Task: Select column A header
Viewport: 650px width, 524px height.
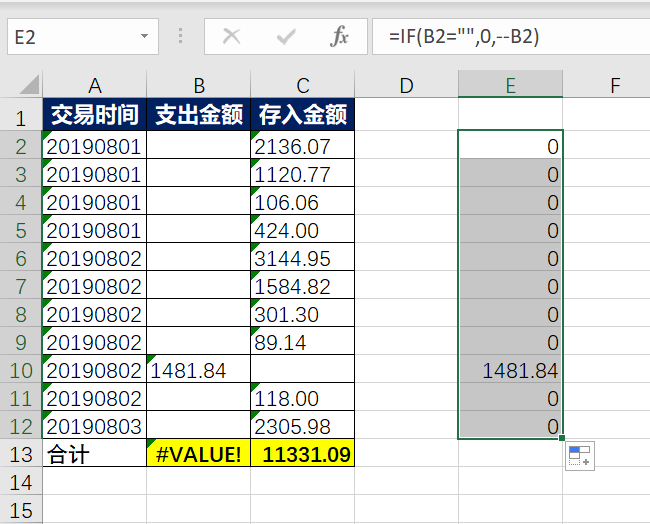Action: point(95,85)
